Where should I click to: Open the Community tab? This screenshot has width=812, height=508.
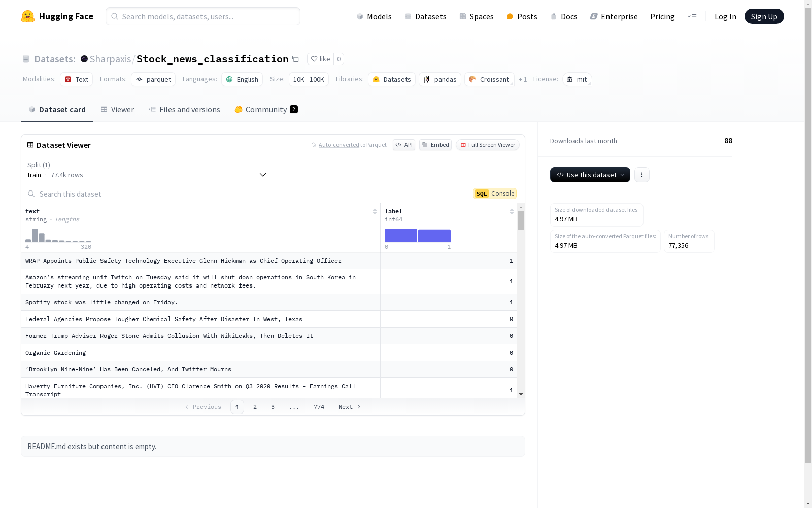(x=266, y=110)
